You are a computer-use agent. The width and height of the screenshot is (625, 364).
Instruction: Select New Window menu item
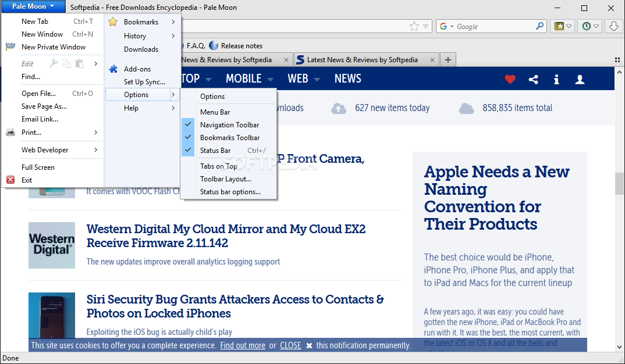pyautogui.click(x=52, y=34)
